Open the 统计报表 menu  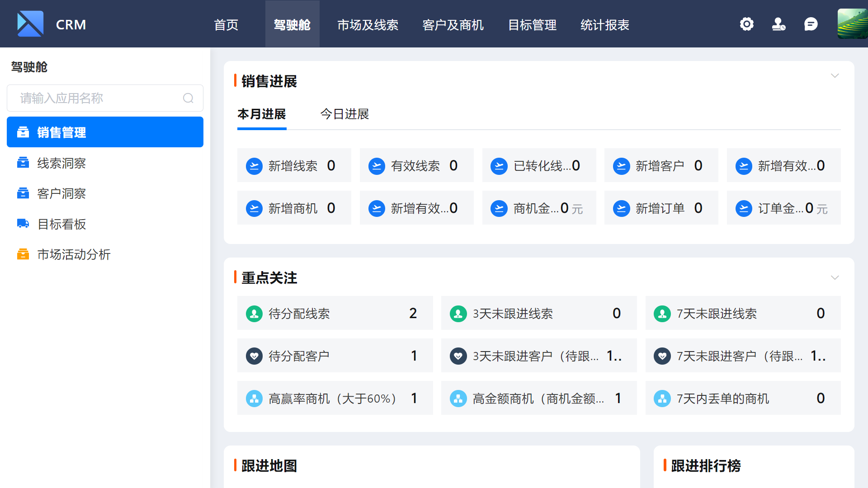(x=605, y=25)
